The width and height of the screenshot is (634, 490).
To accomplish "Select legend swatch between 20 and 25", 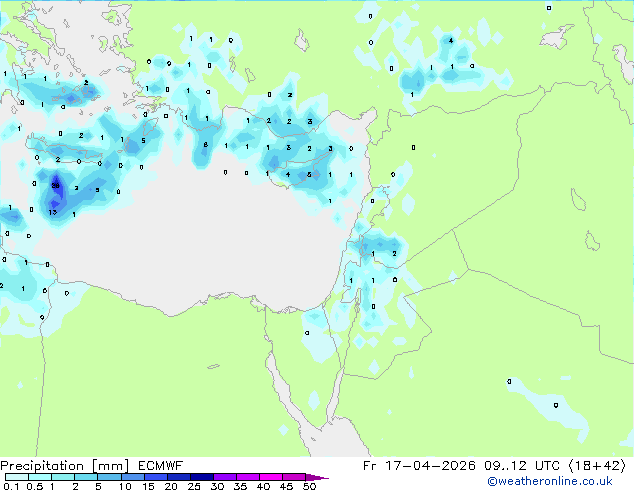I will 179,477.
